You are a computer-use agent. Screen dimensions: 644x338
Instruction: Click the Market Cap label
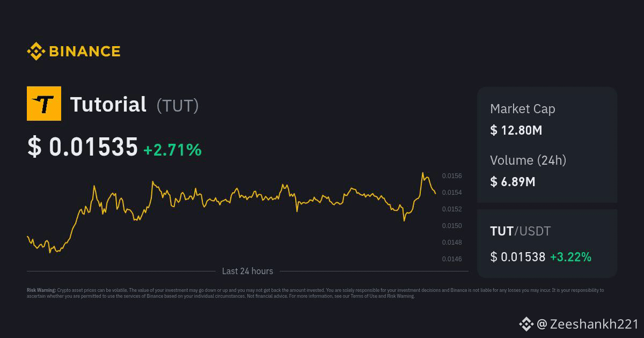coord(523,109)
